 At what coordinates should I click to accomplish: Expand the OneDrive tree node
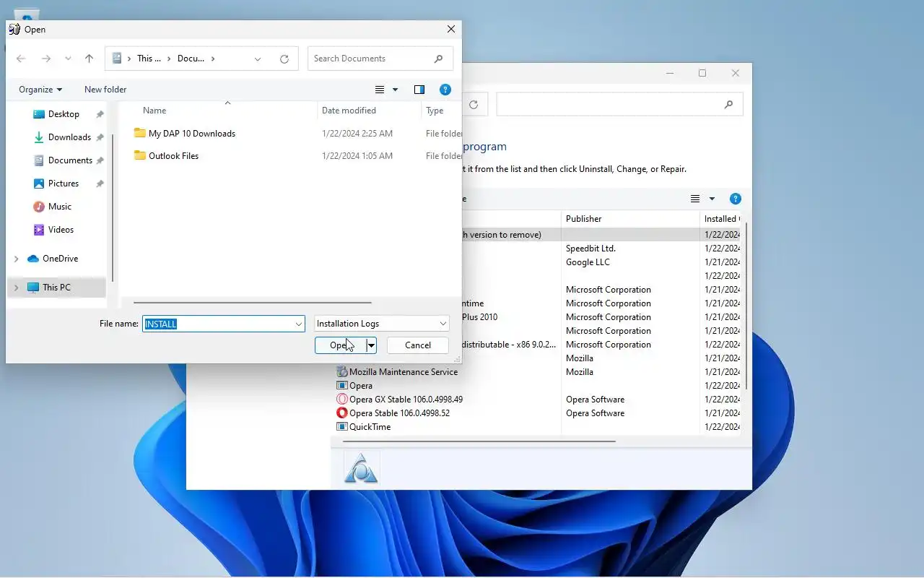[17, 259]
